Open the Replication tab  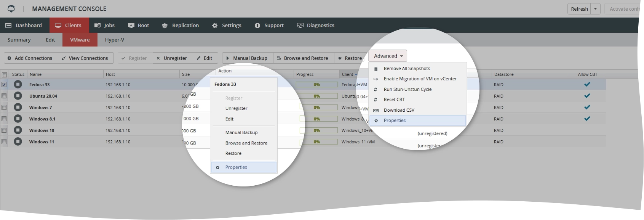coord(181,25)
